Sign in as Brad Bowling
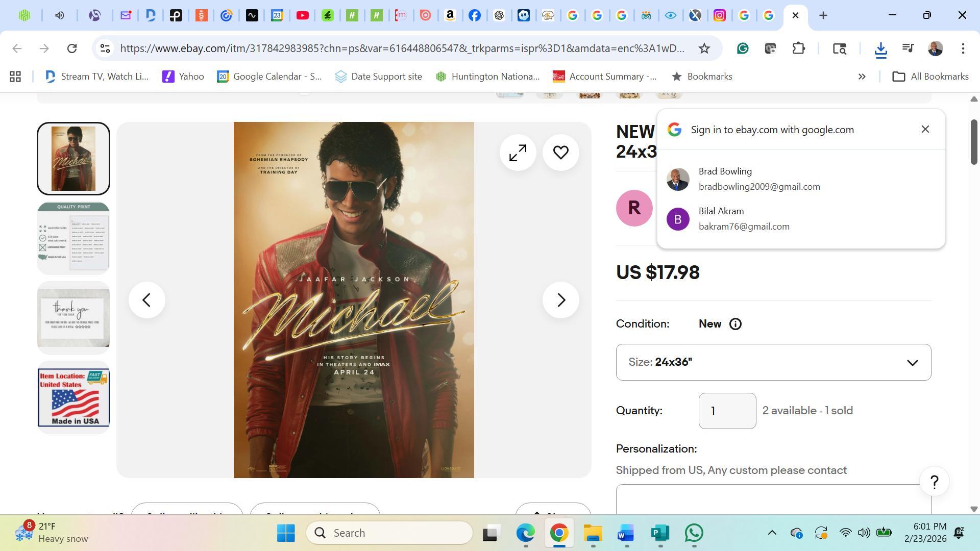Viewport: 980px width, 551px height. tap(758, 179)
